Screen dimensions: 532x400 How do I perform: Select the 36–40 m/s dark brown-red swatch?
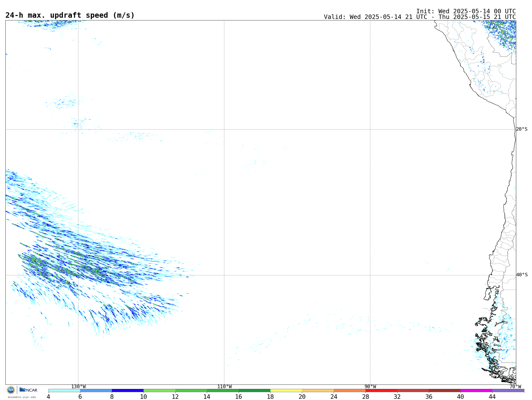coord(445,391)
